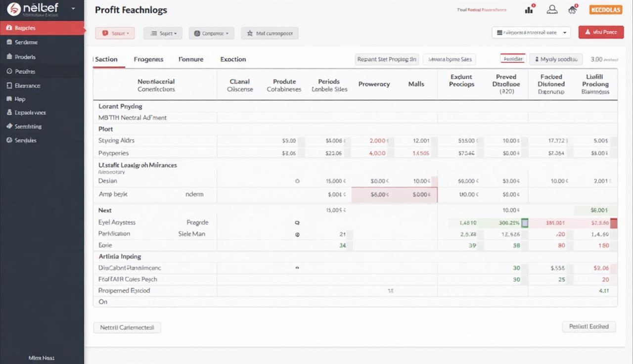Click the Myoly soodiau person button
633x364 pixels.
click(x=556, y=59)
